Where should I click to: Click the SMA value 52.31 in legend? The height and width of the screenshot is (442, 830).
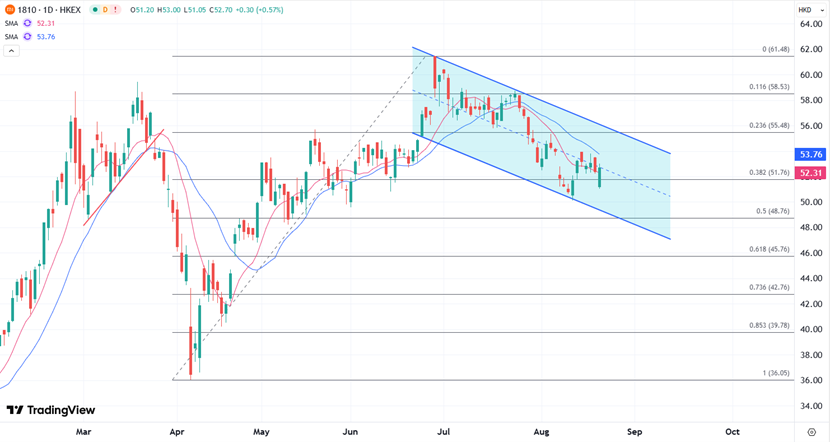[46, 23]
